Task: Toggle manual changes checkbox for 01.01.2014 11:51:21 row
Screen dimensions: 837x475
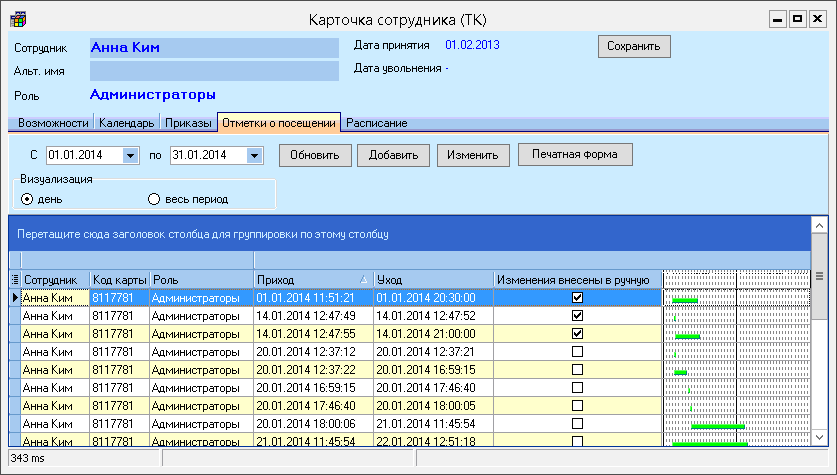Action: [x=577, y=297]
